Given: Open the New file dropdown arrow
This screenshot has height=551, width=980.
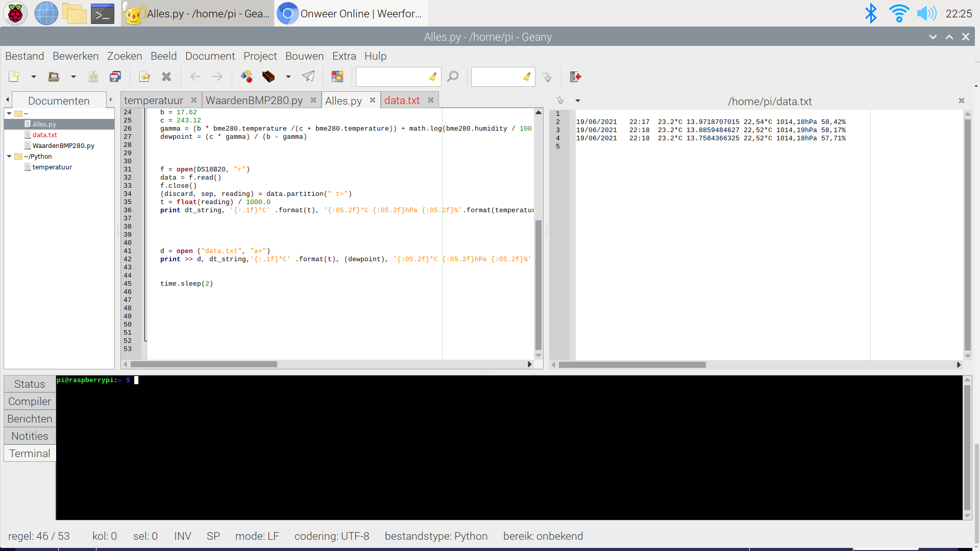Looking at the screenshot, I should [34, 77].
